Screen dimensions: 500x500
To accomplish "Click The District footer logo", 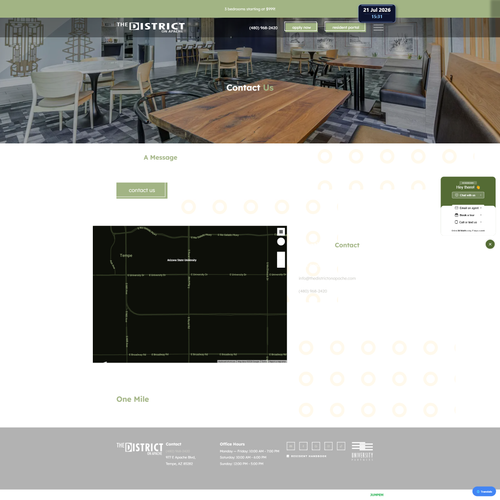I will click(140, 449).
